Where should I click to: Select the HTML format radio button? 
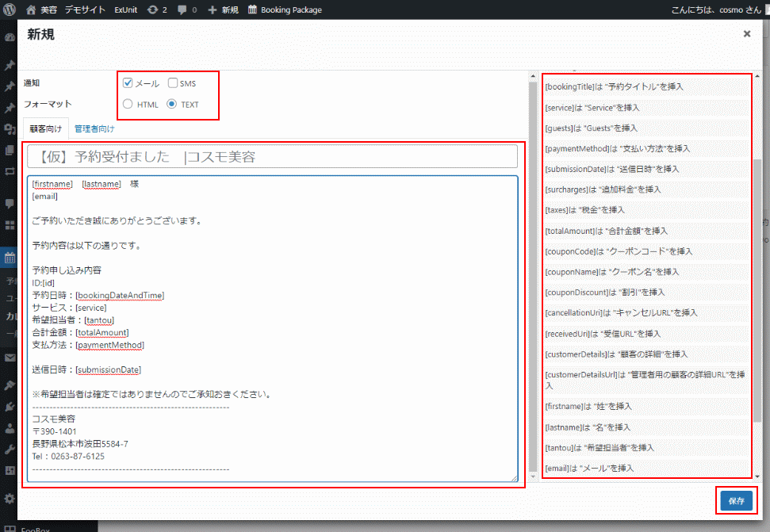pyautogui.click(x=128, y=104)
